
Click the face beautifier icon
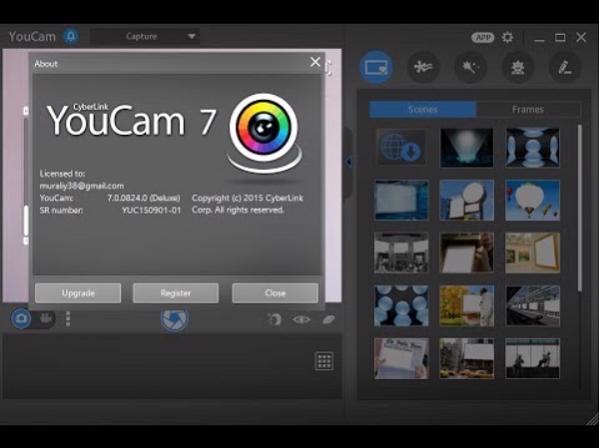[x=274, y=319]
